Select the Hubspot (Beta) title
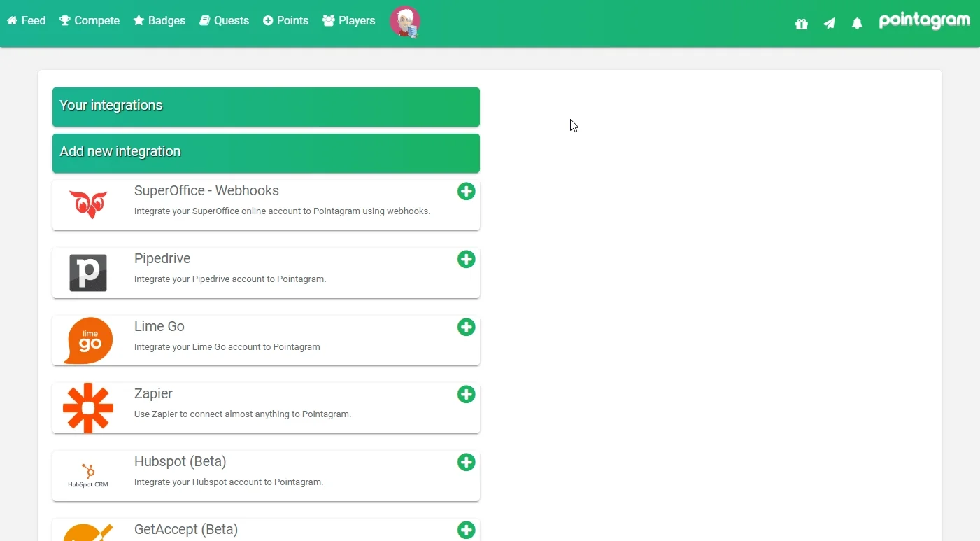 (x=180, y=461)
